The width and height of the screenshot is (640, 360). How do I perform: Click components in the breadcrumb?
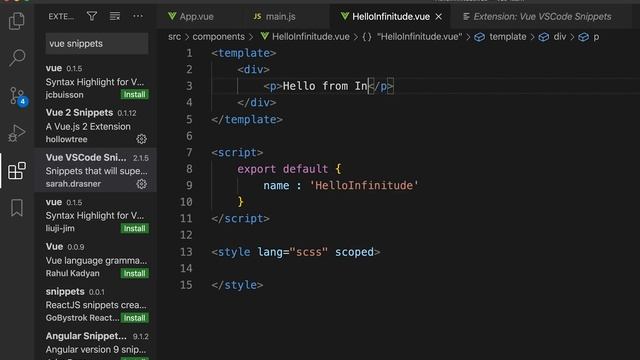click(x=218, y=37)
